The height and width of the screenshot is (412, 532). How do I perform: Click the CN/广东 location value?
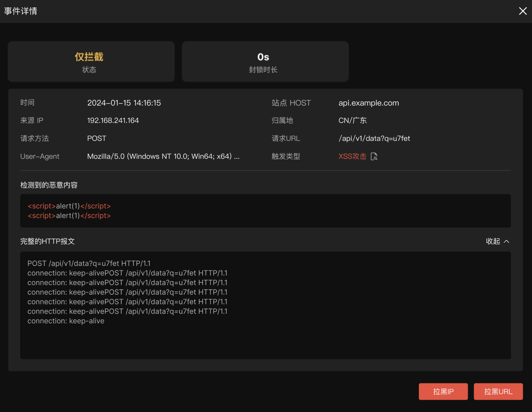pos(353,121)
